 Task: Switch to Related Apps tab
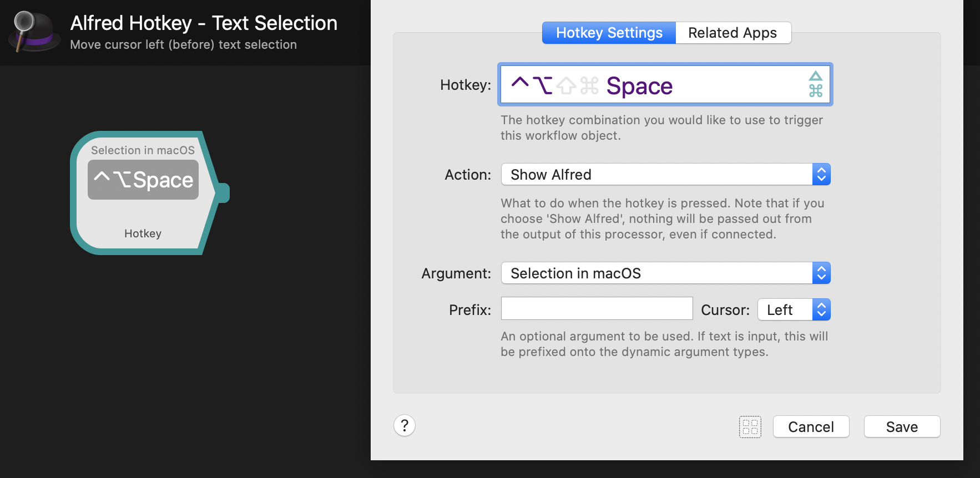tap(733, 33)
